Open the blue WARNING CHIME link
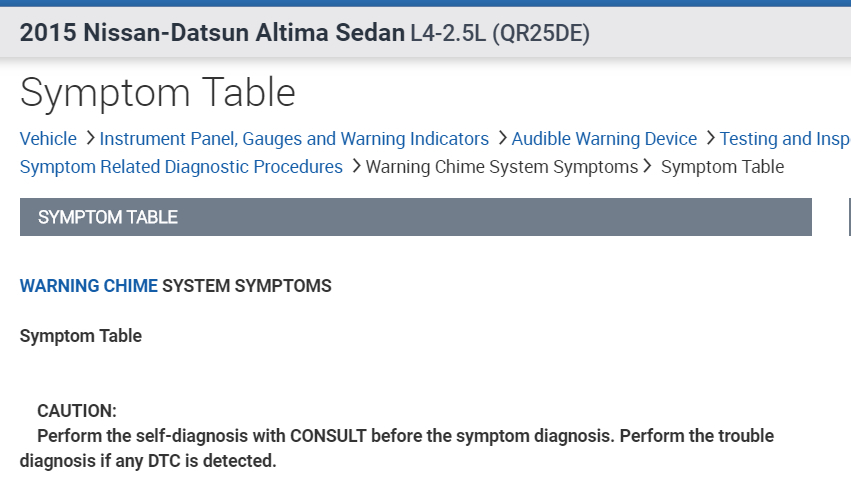This screenshot has height=504, width=851. [88, 286]
